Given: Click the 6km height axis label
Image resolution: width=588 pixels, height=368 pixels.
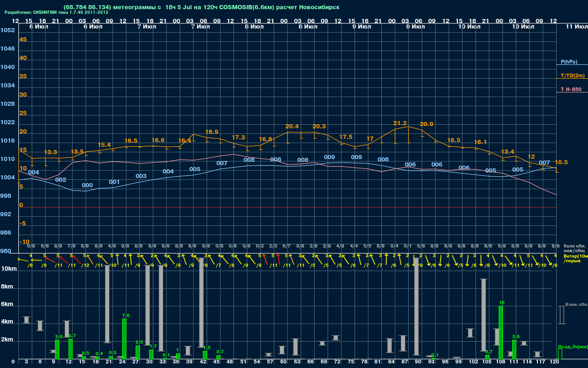Looking at the screenshot, I should (6, 305).
